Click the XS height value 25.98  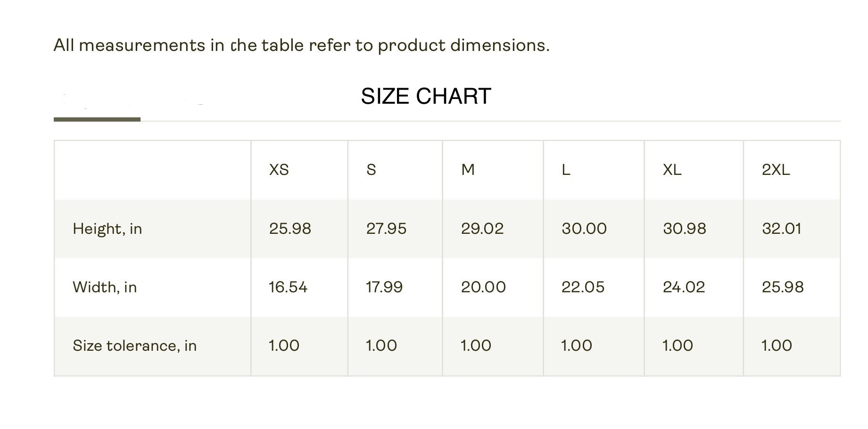tap(290, 229)
